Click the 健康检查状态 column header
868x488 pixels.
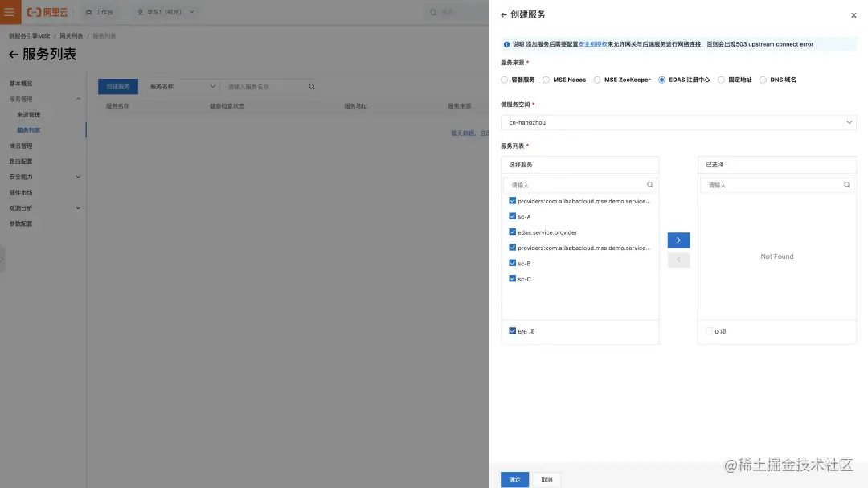227,106
